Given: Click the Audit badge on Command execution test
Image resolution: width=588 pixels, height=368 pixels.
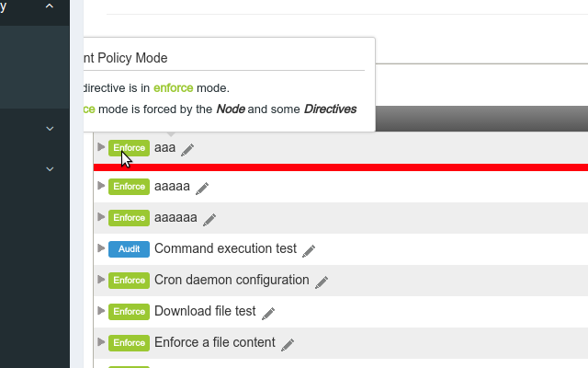Looking at the screenshot, I should [x=129, y=249].
